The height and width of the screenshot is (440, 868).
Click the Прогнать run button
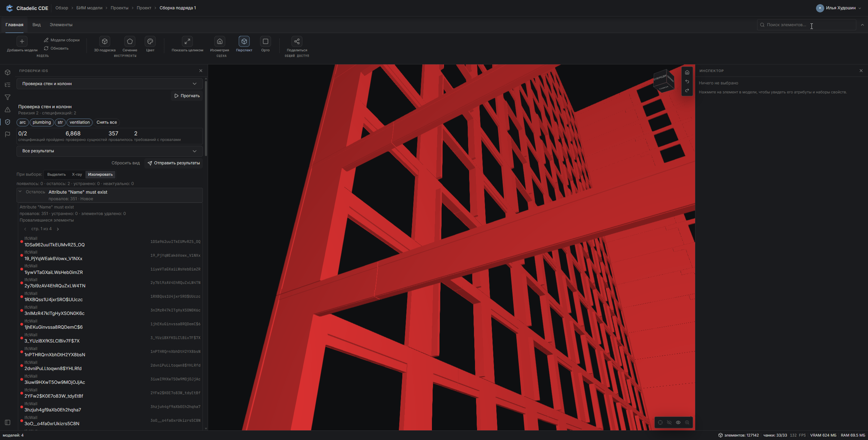tap(187, 96)
